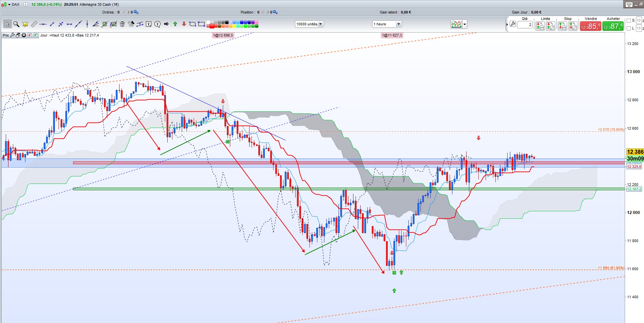
Task: Click the trash icon to delete objects
Action: [x=122, y=24]
